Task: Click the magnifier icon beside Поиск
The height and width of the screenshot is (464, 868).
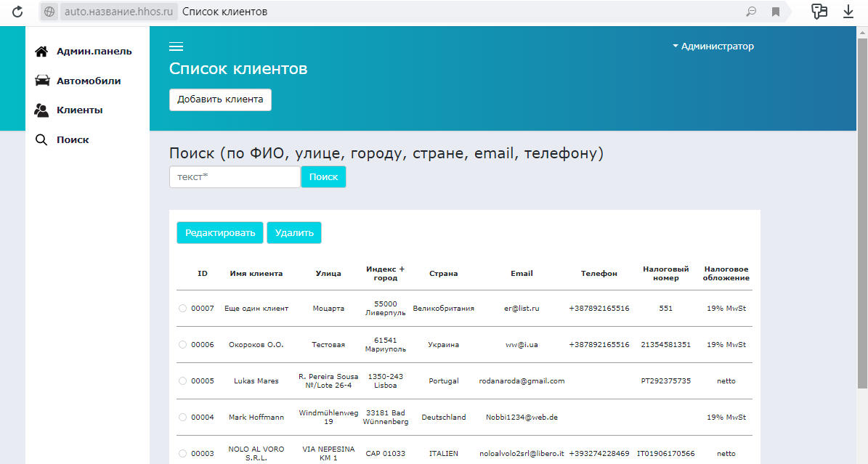Action: tap(41, 139)
